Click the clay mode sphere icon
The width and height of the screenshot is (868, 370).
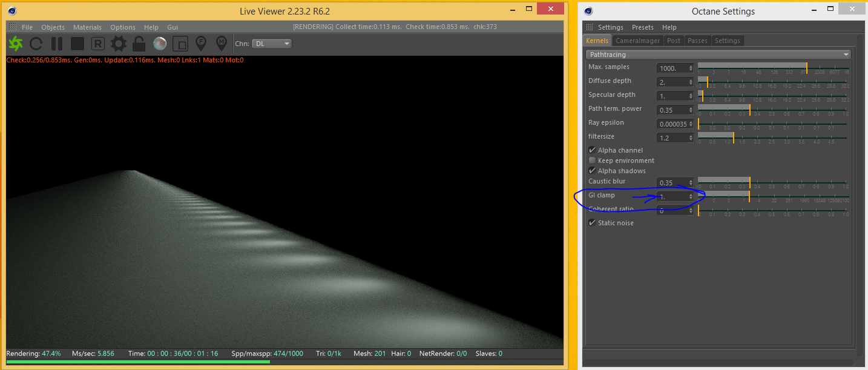point(160,44)
